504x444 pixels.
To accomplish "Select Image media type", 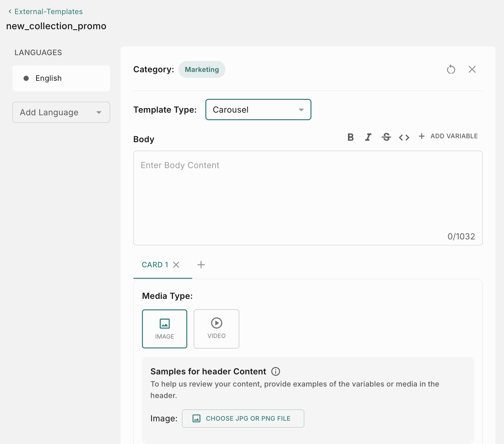I will pos(164,329).
